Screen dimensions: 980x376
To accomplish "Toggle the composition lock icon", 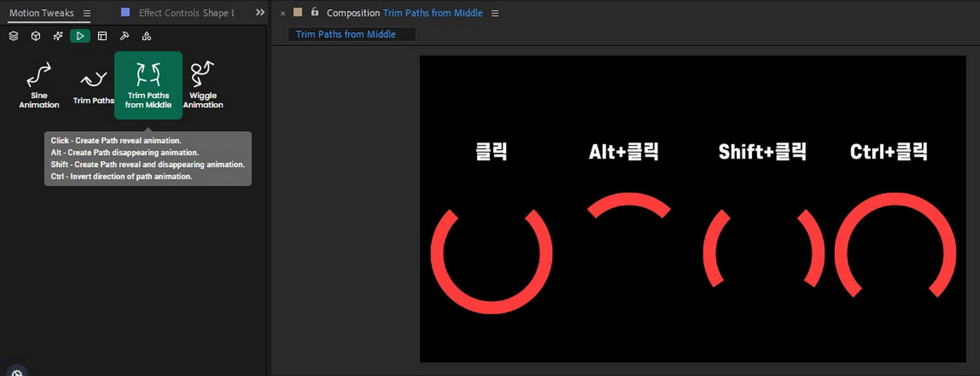I will [315, 12].
